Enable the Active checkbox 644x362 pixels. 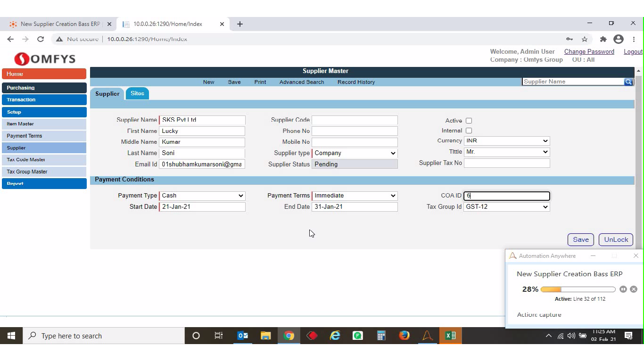click(469, 121)
